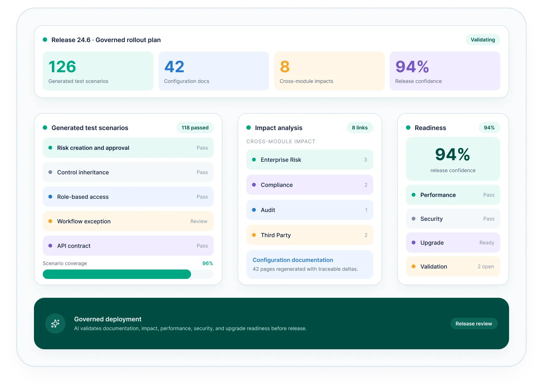This screenshot has width=543, height=392.
Task: Click the large 94% release confidence tile
Action: point(453,159)
